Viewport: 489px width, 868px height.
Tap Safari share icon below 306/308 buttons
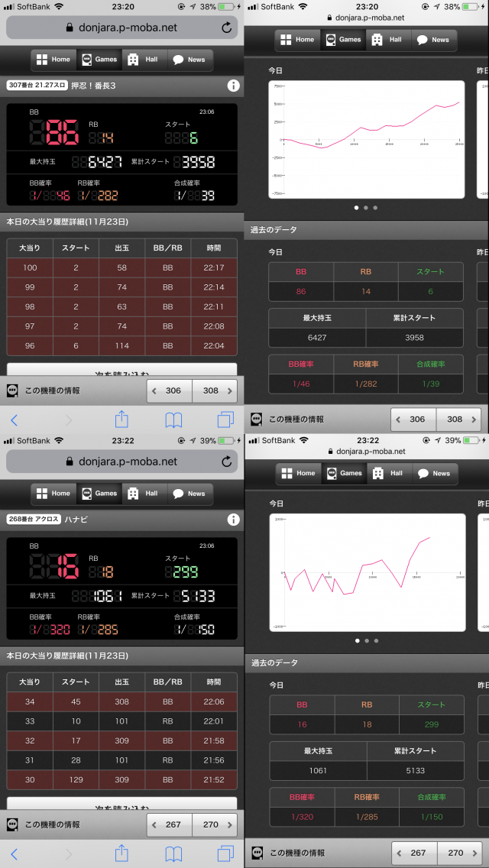click(121, 419)
